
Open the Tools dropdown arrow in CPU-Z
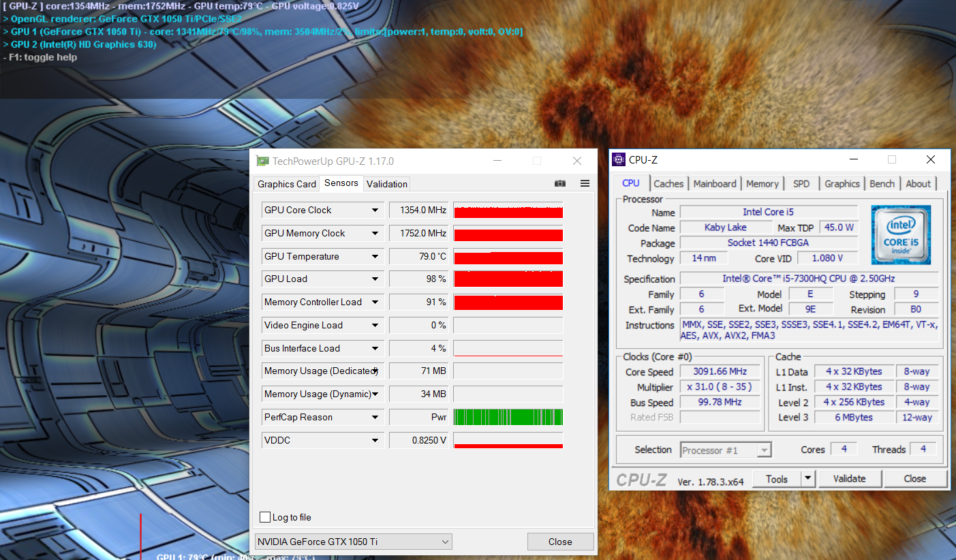[x=808, y=479]
